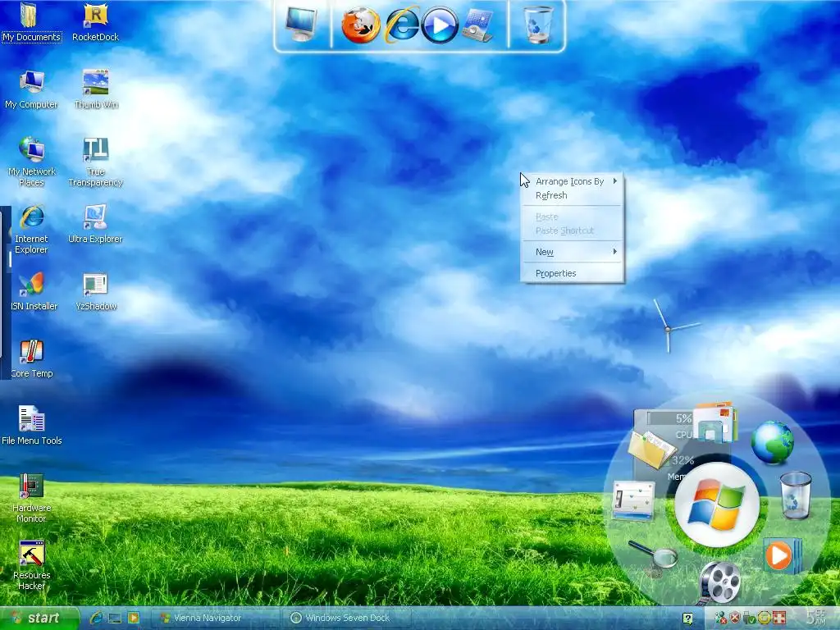Open media player icon in circular dock
The width and height of the screenshot is (840, 630).
pos(782,555)
